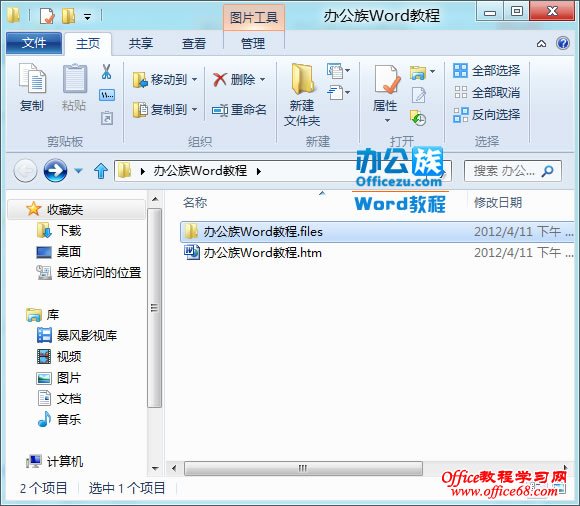Click the New folder icon in quick access toolbar

(x=68, y=16)
